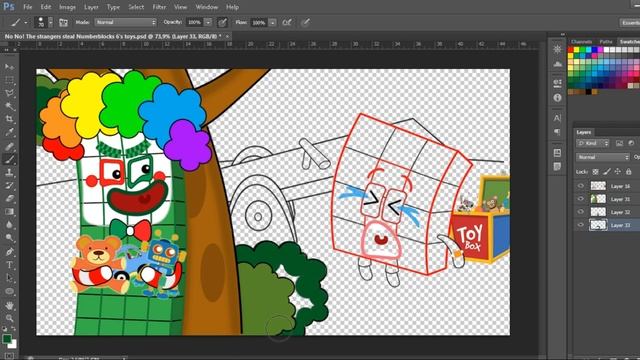Viewport: 640px width, 360px height.
Task: Open the Window menu
Action: pyautogui.click(x=207, y=7)
